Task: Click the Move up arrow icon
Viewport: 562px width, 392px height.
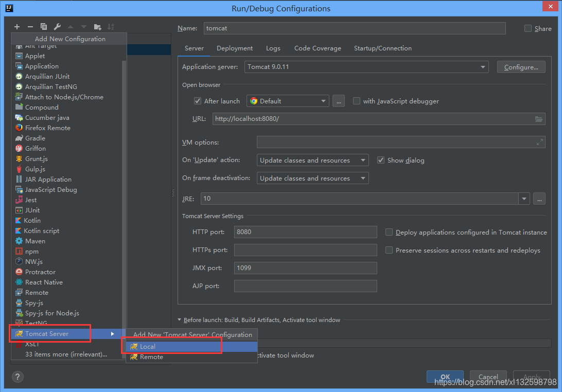Action: pyautogui.click(x=71, y=27)
